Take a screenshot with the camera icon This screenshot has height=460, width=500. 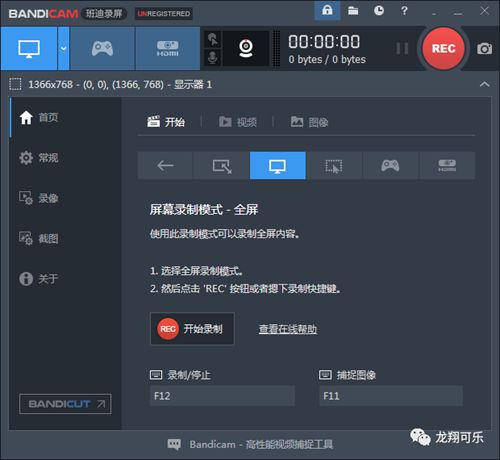484,49
